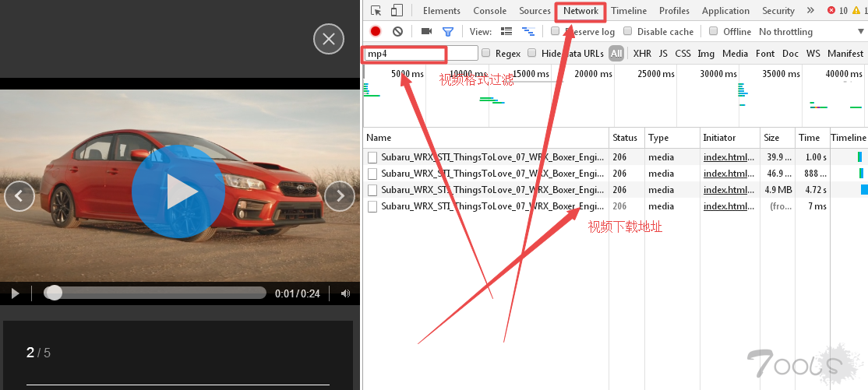Clear the network log with the clear icon
Viewport: 868px width, 390px height.
point(397,32)
